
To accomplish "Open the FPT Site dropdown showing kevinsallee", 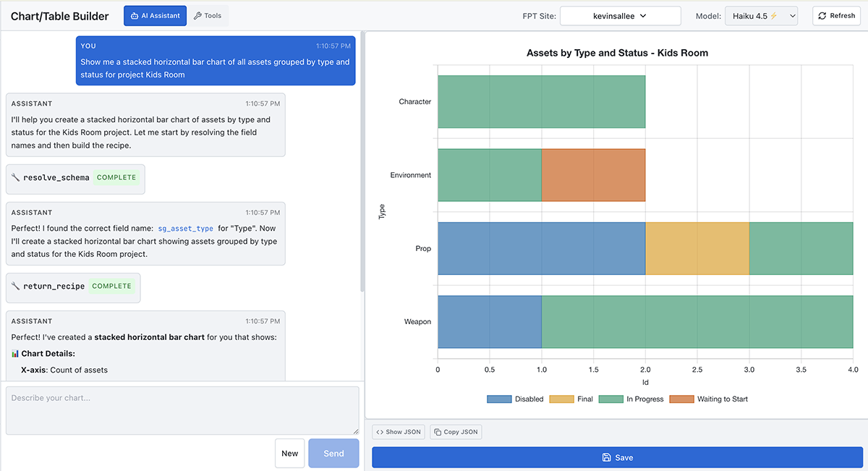I will [x=620, y=15].
